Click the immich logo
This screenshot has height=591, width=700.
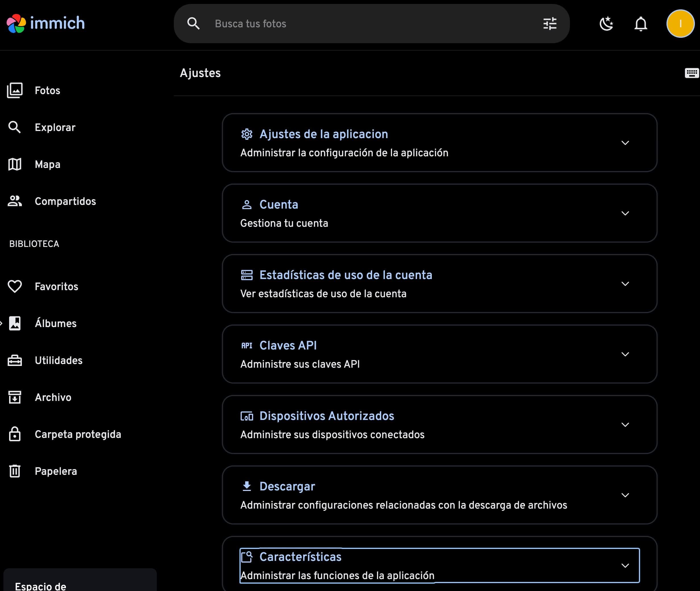pos(45,23)
